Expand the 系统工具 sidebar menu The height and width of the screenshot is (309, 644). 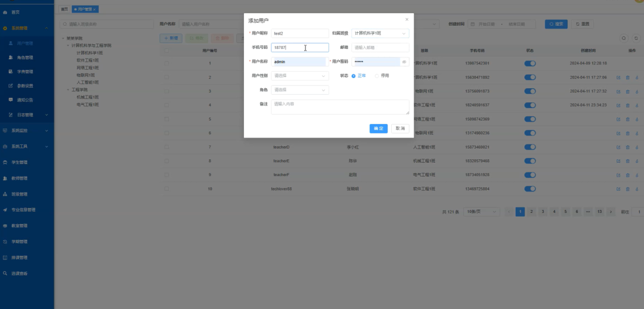[47, 146]
